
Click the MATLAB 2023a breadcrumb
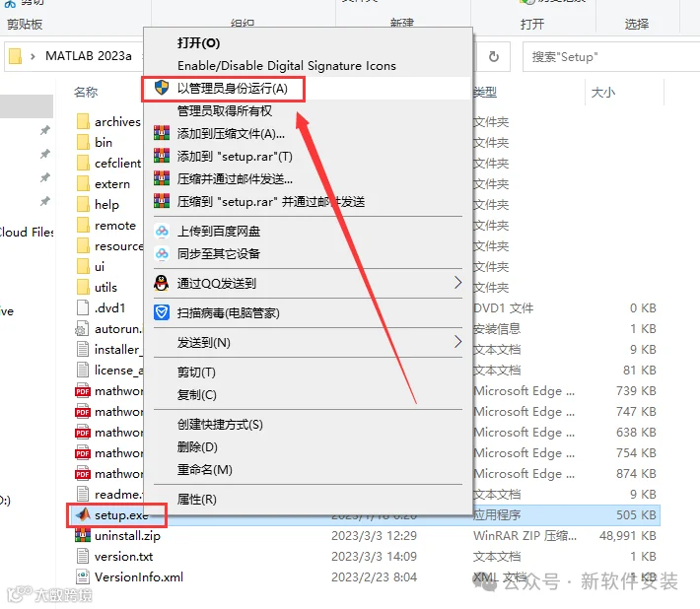89,56
